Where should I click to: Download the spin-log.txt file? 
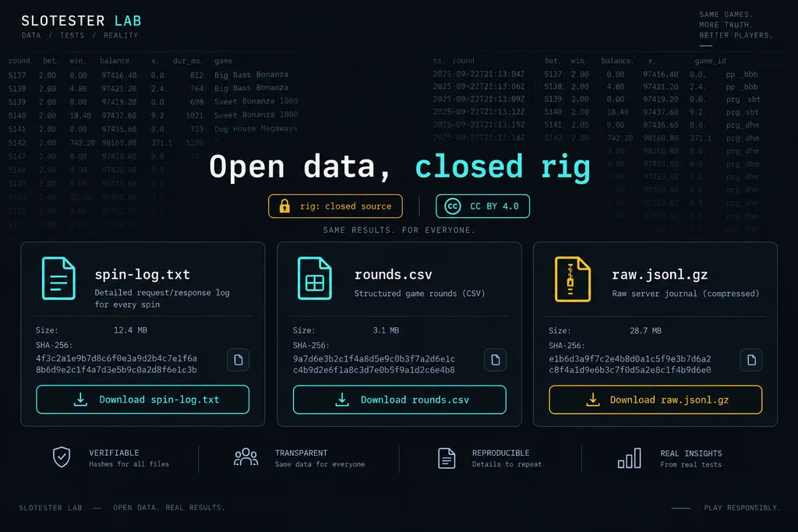pos(143,400)
